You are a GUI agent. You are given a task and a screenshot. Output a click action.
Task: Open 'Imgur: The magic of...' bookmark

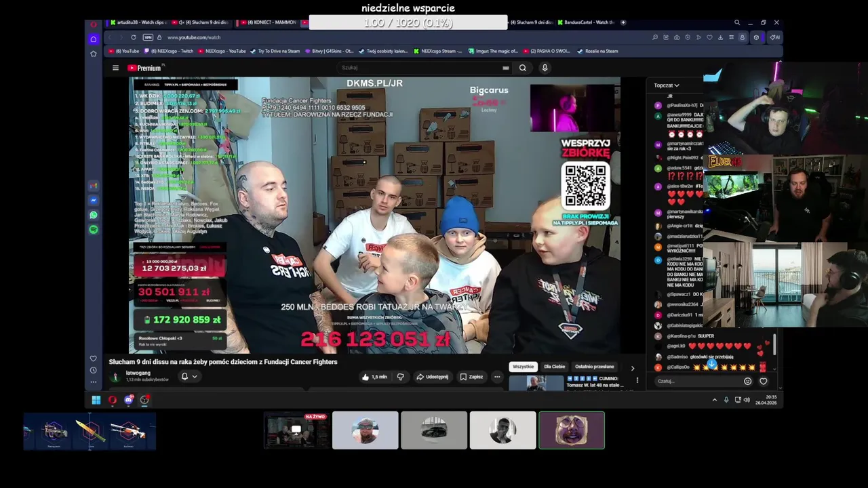pyautogui.click(x=494, y=51)
